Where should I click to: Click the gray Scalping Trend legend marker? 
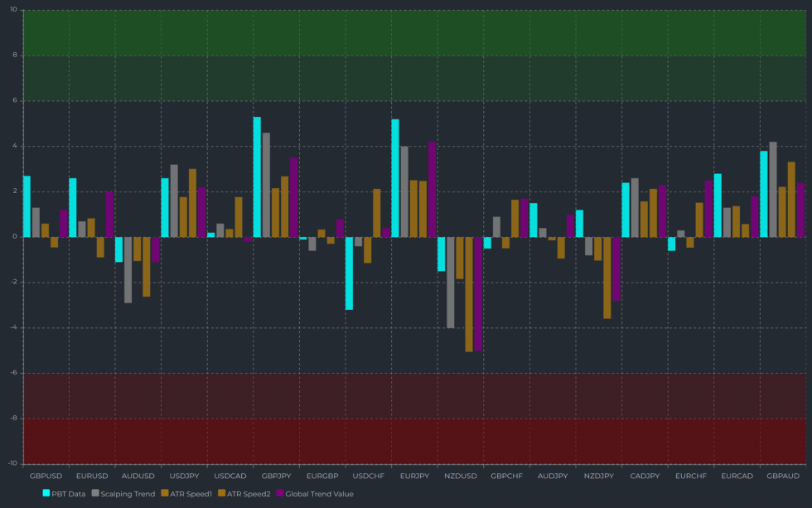[95, 493]
